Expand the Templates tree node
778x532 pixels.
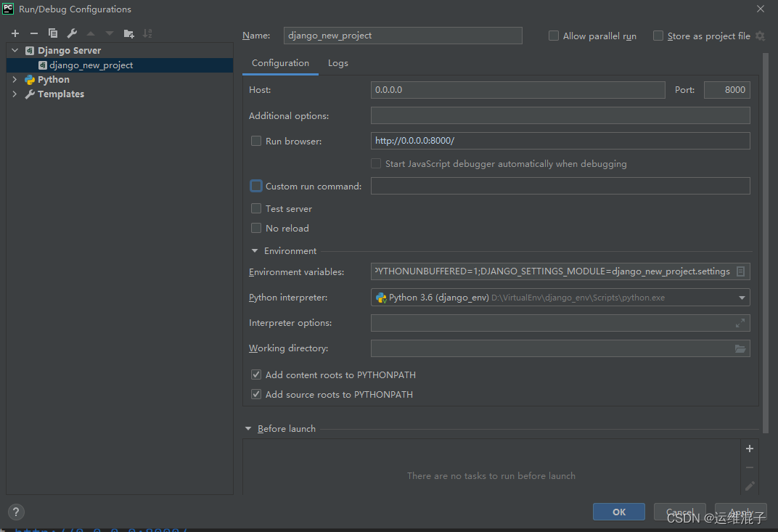click(x=15, y=94)
